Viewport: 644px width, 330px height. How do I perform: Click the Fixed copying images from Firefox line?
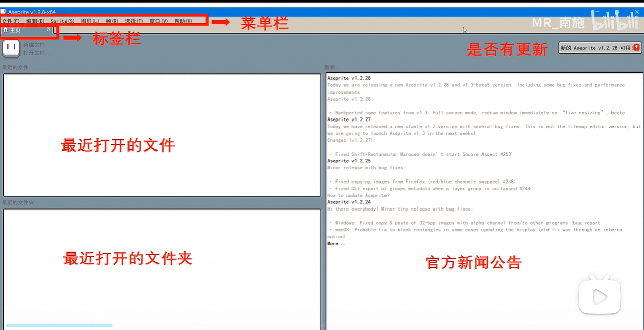(x=422, y=182)
